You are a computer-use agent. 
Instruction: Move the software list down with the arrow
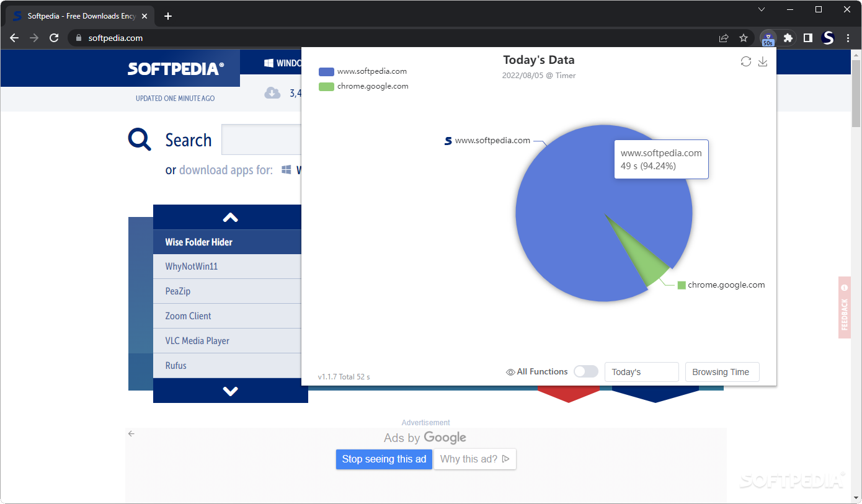(x=231, y=391)
